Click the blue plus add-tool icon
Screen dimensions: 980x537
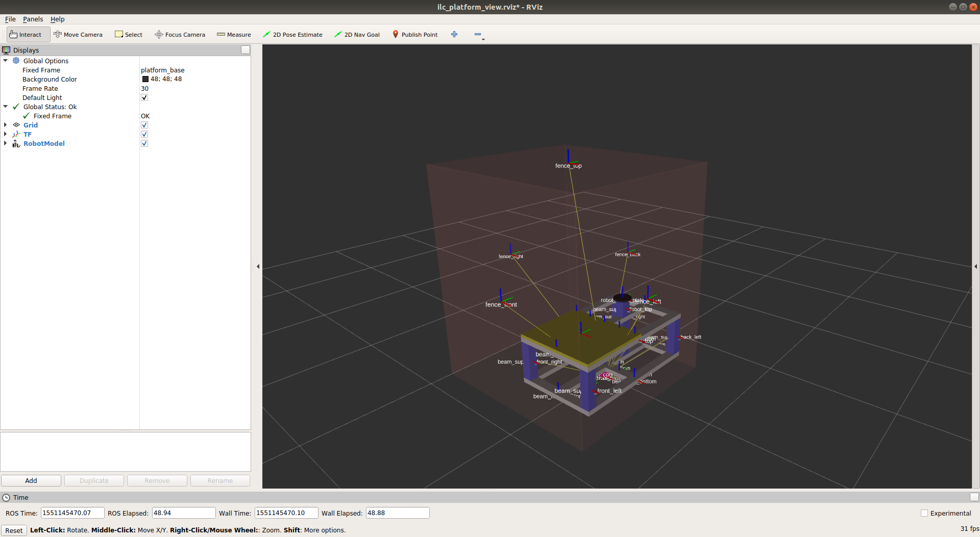(x=454, y=34)
